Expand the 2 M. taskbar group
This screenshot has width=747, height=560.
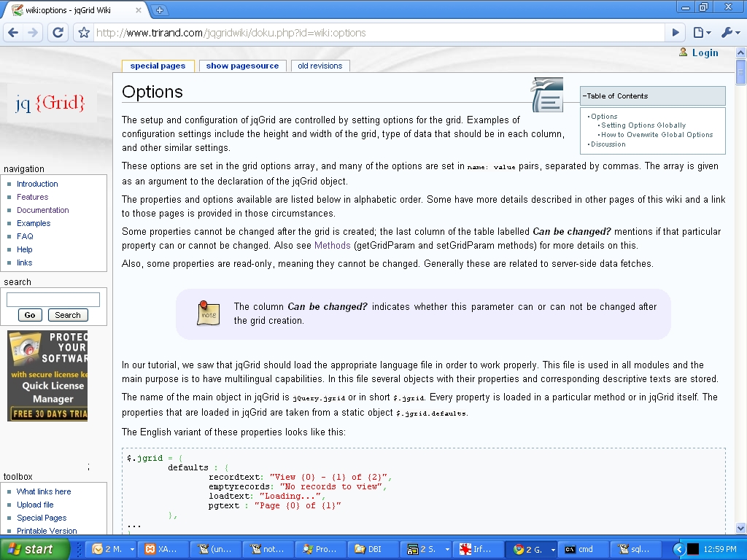point(132,550)
